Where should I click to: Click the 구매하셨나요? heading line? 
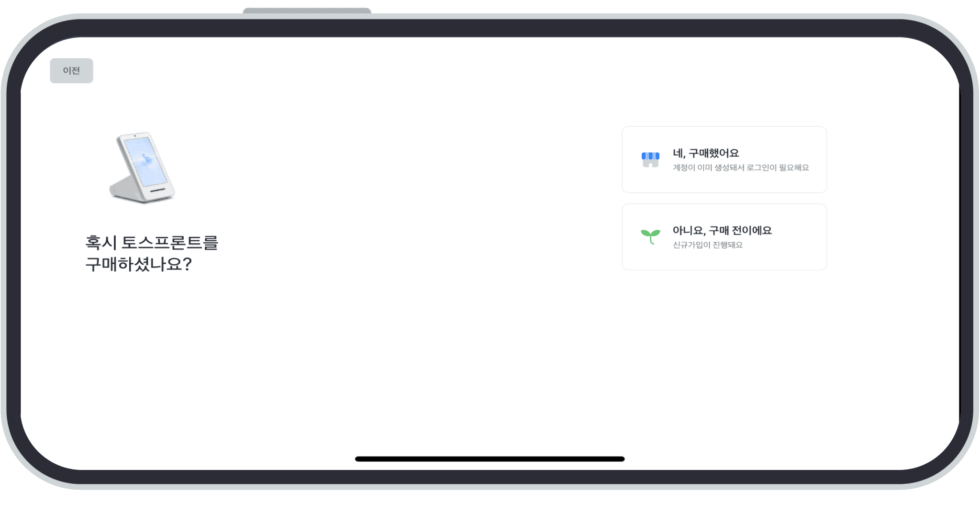(x=139, y=264)
